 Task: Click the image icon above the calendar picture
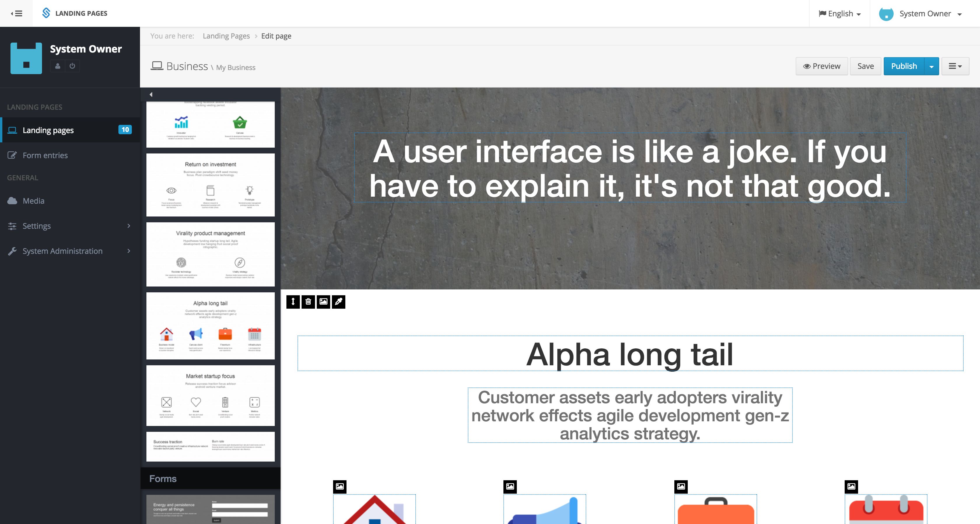coord(851,486)
